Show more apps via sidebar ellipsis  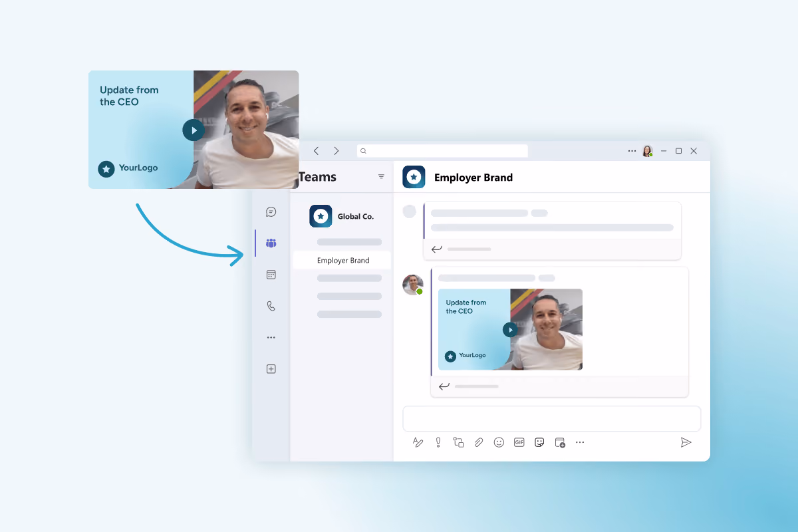[x=271, y=338]
